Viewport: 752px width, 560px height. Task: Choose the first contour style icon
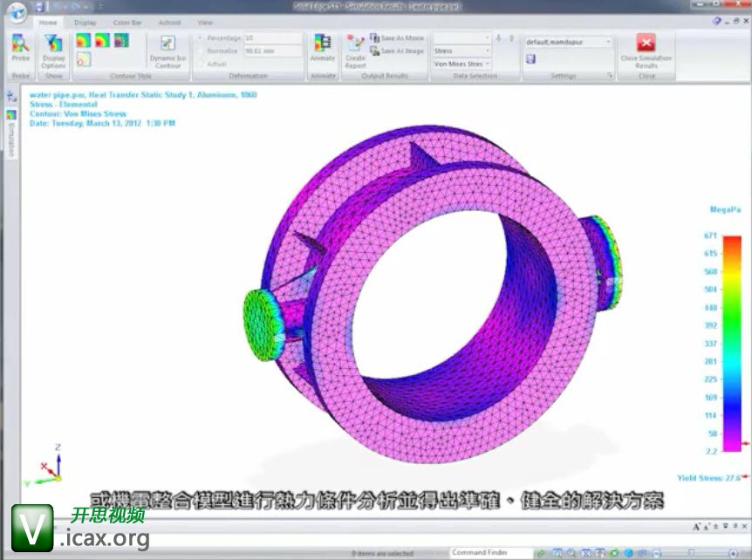point(84,40)
